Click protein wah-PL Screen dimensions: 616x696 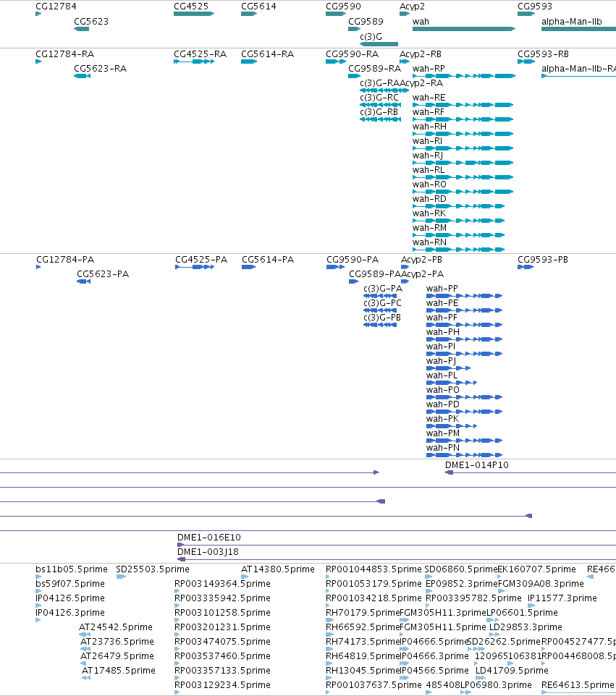point(442,375)
